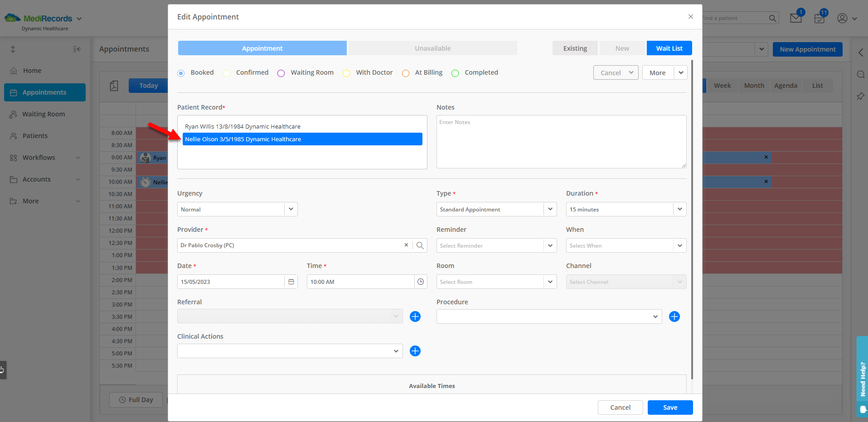
Task: Click the More button in dialog
Action: 658,72
